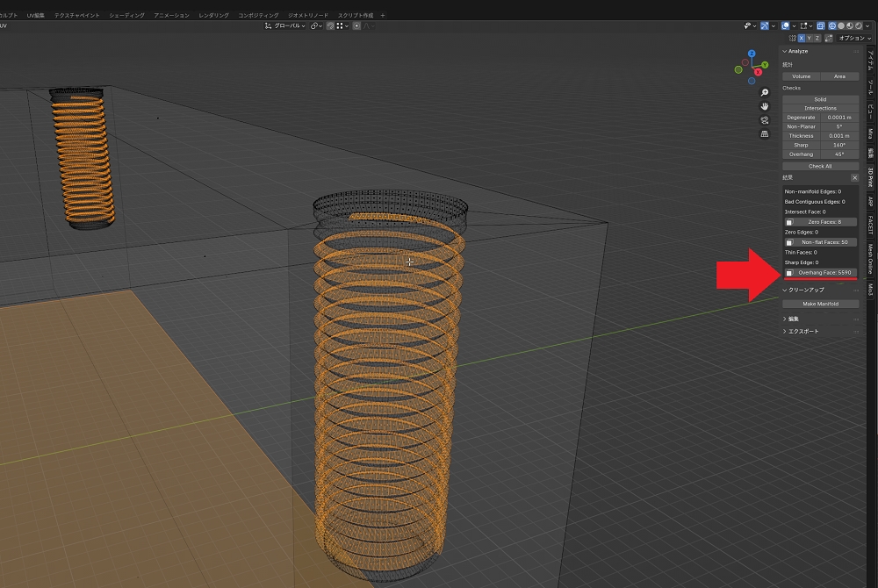Click the Z axis on navigation gizmo
Screen dimensions: 878x588
coord(752,54)
